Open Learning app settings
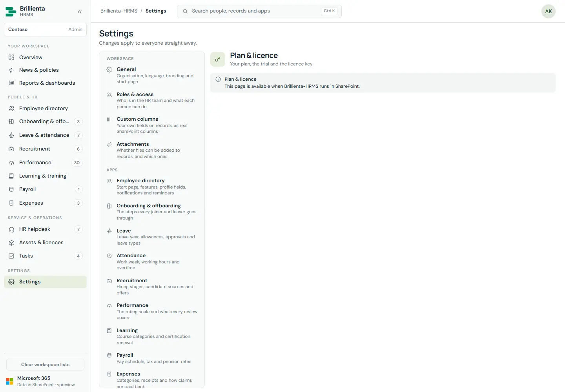Image resolution: width=565 pixels, height=392 pixels. click(x=152, y=336)
